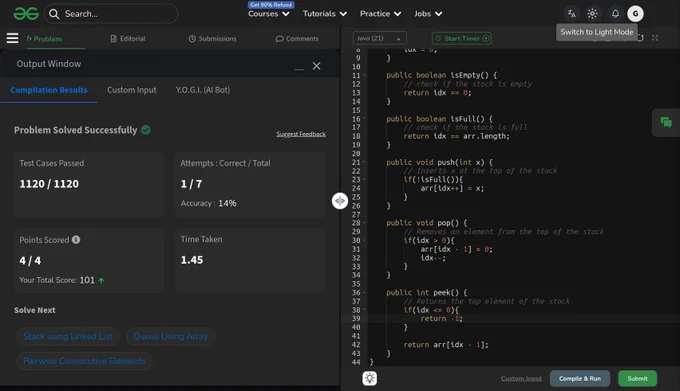Click code line 'arr[idx++] = x;'
The height and width of the screenshot is (391, 680).
point(452,188)
